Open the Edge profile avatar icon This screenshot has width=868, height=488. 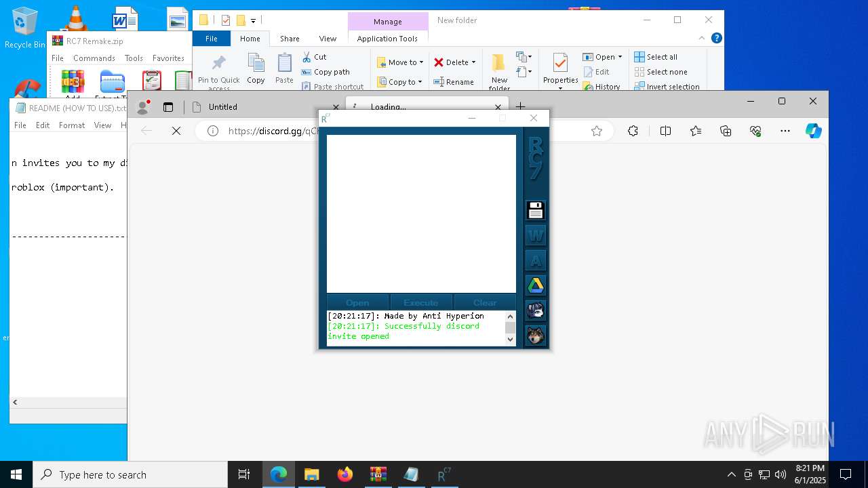pyautogui.click(x=143, y=106)
